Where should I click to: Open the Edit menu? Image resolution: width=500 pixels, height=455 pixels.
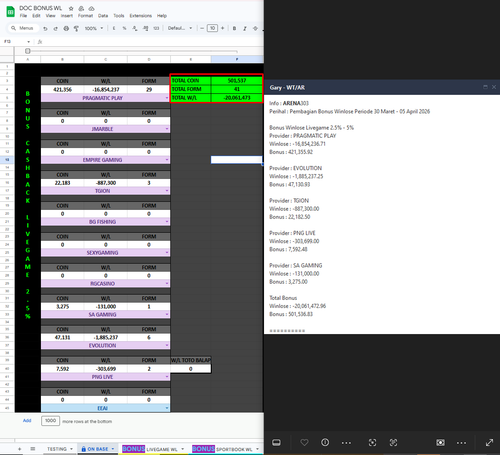point(36,16)
